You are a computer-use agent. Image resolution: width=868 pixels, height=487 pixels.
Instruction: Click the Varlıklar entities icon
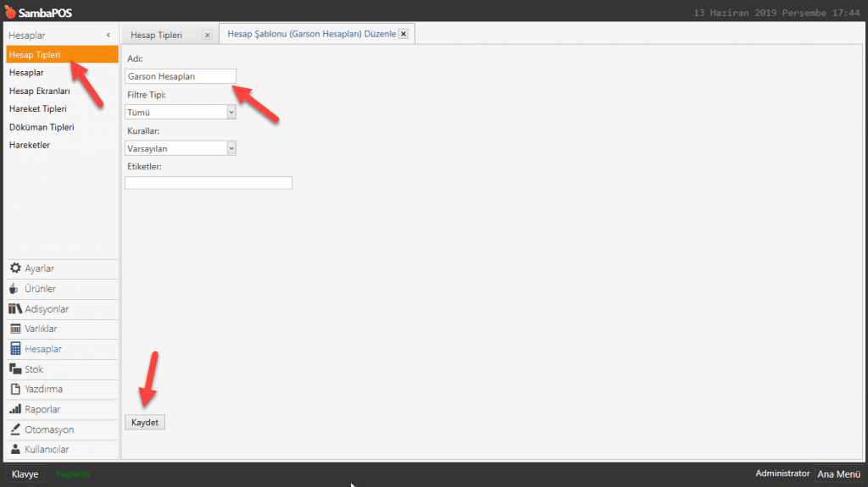pos(15,329)
